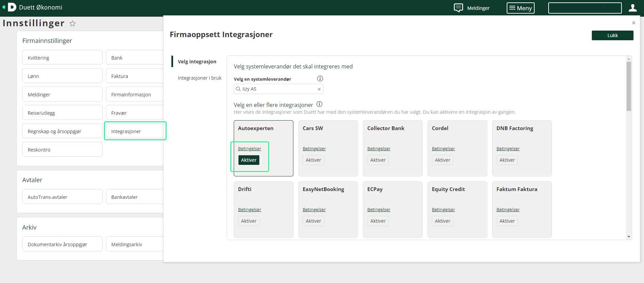Clear the Iizy AS search field

pos(319,89)
